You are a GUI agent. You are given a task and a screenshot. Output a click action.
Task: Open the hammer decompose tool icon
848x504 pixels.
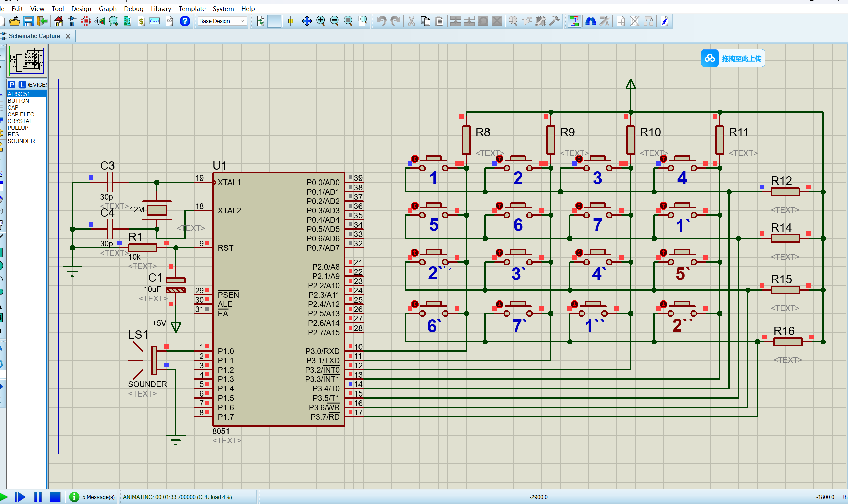(x=555, y=21)
